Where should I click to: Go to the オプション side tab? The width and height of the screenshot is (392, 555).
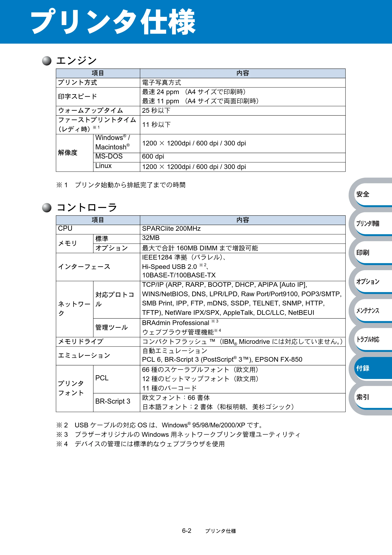[373, 282]
